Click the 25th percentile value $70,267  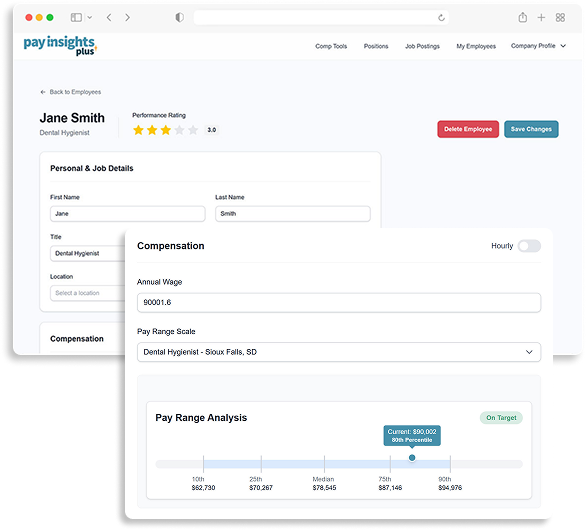click(x=261, y=488)
